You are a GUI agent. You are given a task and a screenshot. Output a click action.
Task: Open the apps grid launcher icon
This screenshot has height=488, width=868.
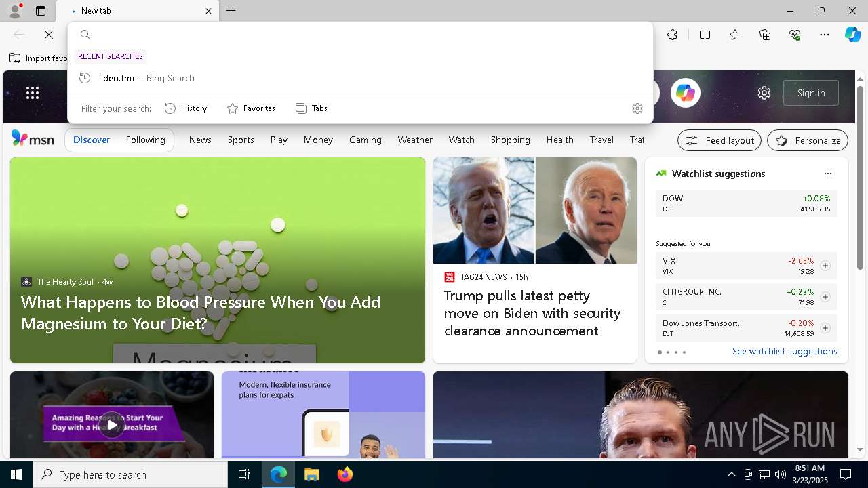[x=33, y=93]
